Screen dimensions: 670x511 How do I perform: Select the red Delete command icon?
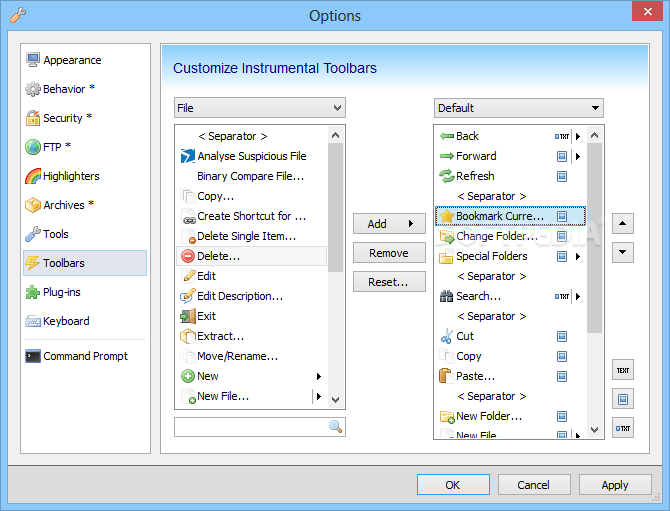pos(188,256)
